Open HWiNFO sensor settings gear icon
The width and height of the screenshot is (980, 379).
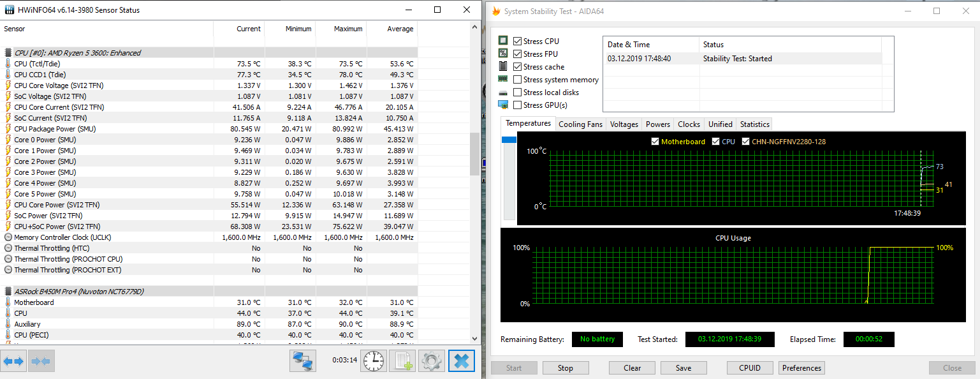click(x=432, y=361)
